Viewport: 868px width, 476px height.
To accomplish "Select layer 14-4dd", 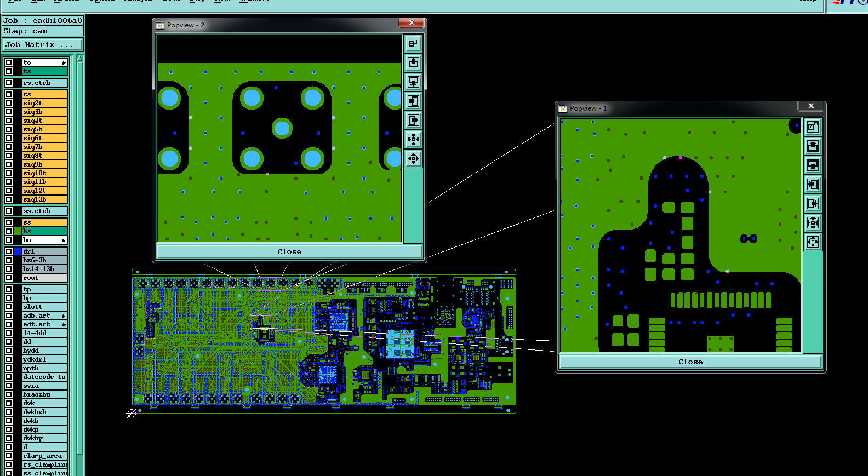I will coord(44,333).
